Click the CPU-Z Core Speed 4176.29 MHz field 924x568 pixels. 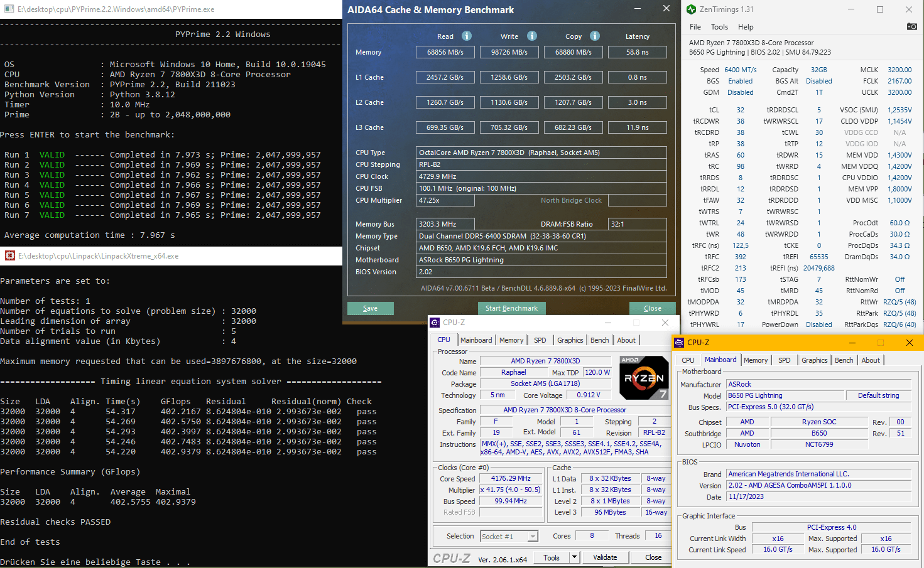point(511,478)
